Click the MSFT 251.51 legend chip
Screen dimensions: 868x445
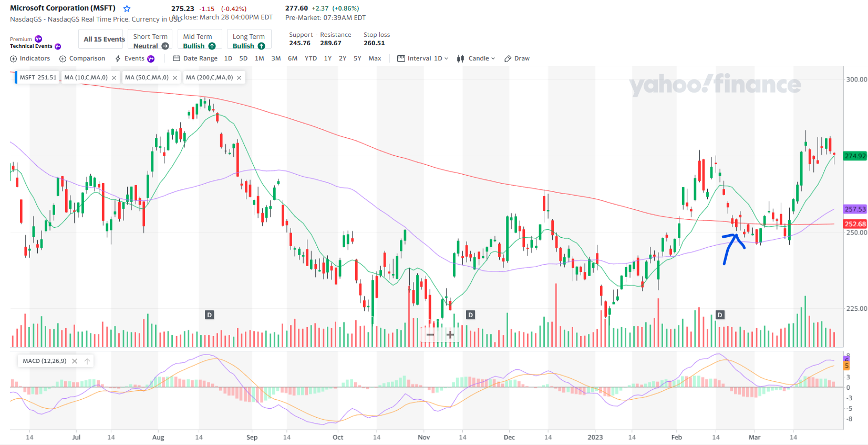[37, 78]
